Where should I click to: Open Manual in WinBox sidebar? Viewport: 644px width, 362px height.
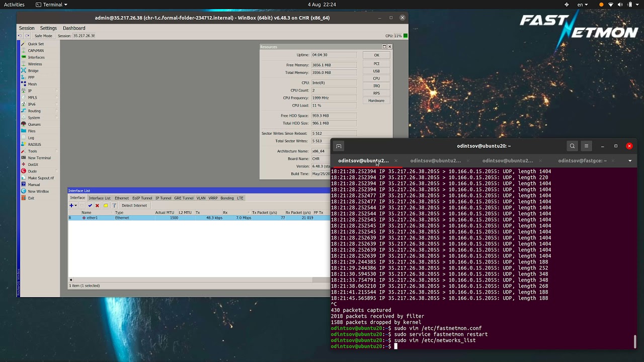point(34,185)
